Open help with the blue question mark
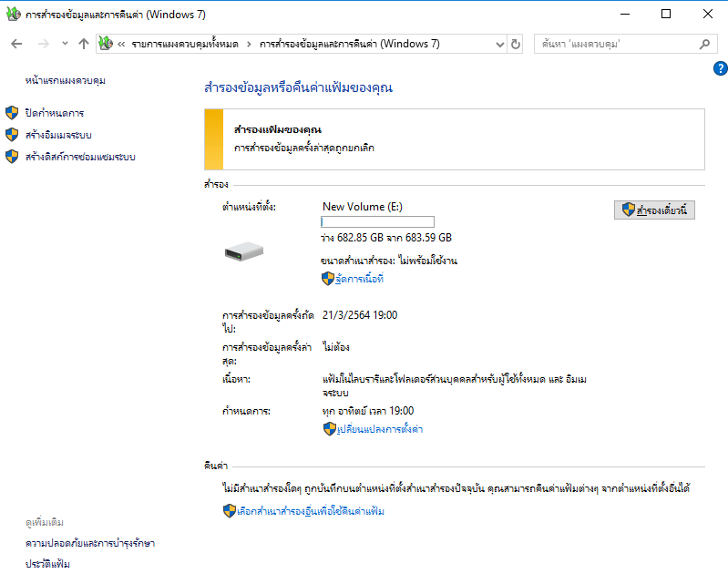728x584 pixels. click(720, 68)
